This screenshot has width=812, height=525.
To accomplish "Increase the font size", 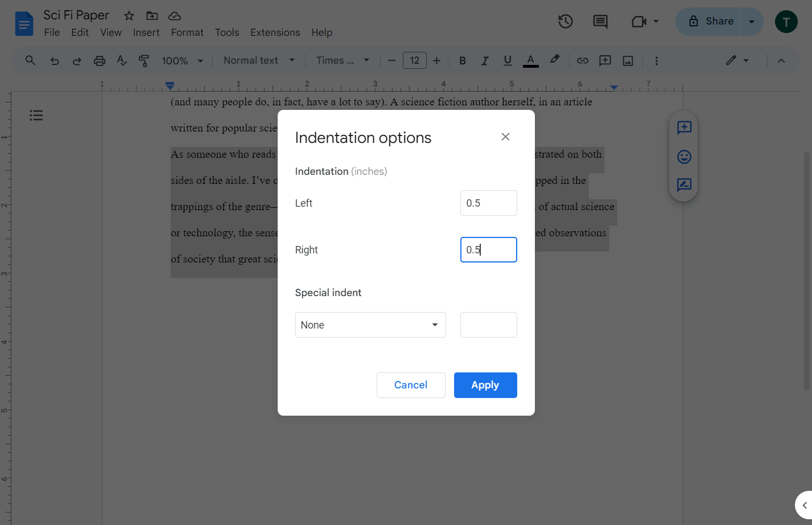I will pyautogui.click(x=437, y=60).
